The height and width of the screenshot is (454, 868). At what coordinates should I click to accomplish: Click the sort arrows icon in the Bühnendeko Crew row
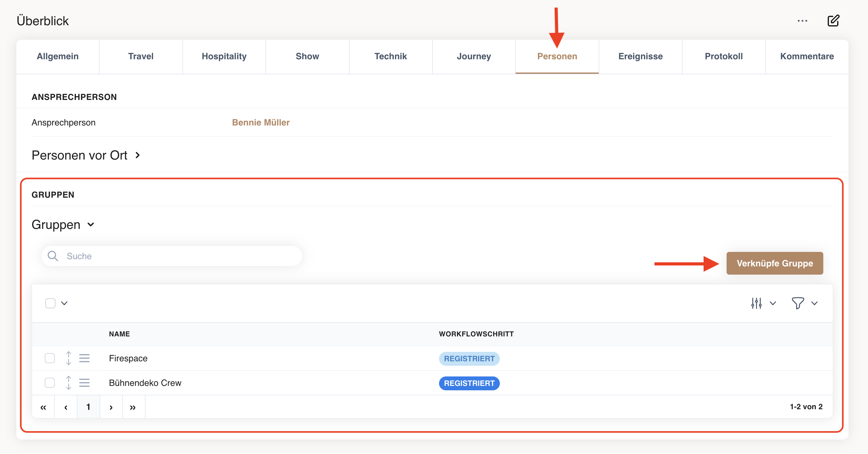68,383
